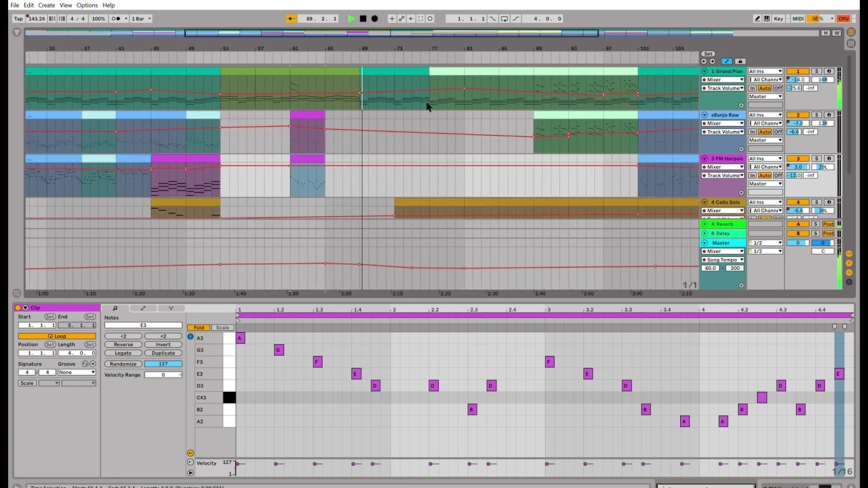868x488 pixels.
Task: Toggle the Loop switch in transport
Action: point(504,19)
